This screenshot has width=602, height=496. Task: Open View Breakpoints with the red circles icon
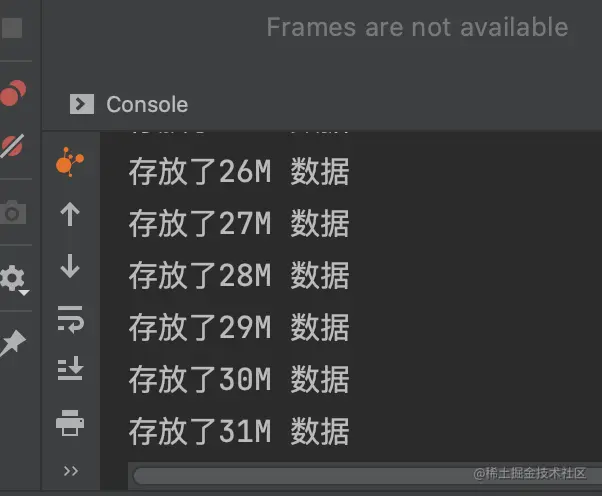[x=13, y=93]
